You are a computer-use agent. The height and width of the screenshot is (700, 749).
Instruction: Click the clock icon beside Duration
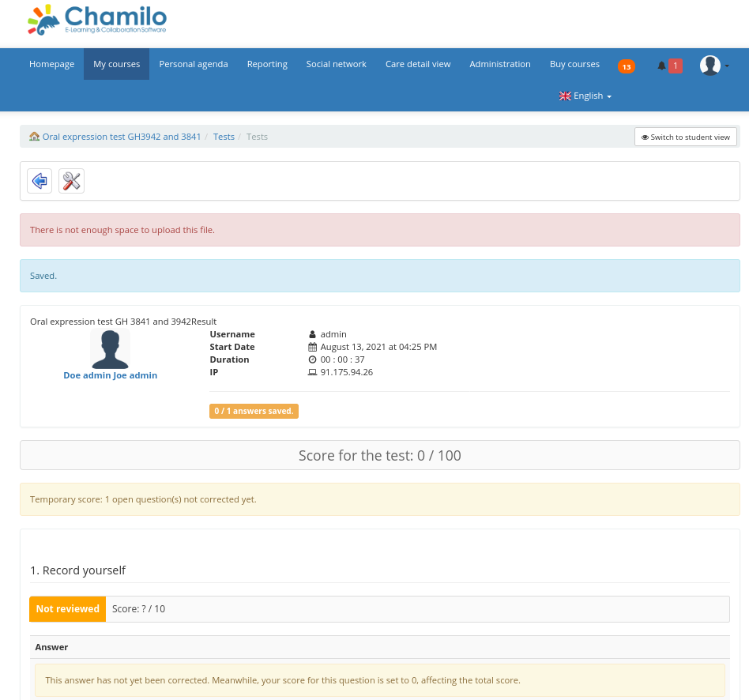[312, 359]
